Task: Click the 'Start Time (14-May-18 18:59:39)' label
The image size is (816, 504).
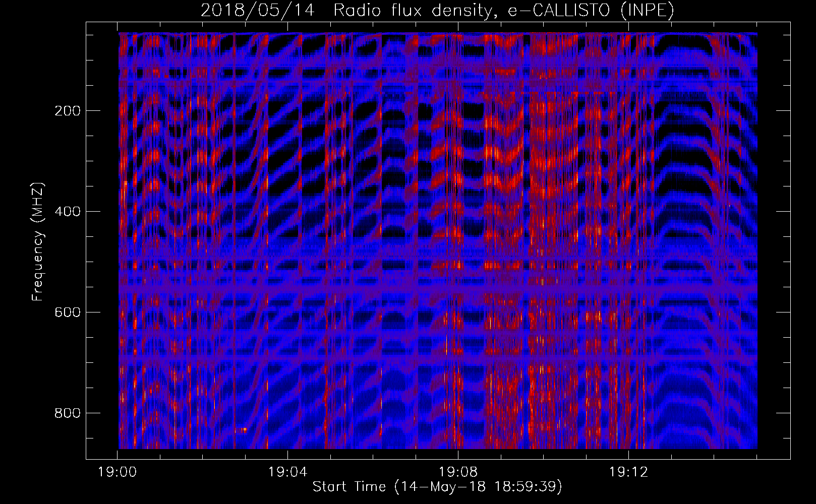Action: [x=437, y=486]
